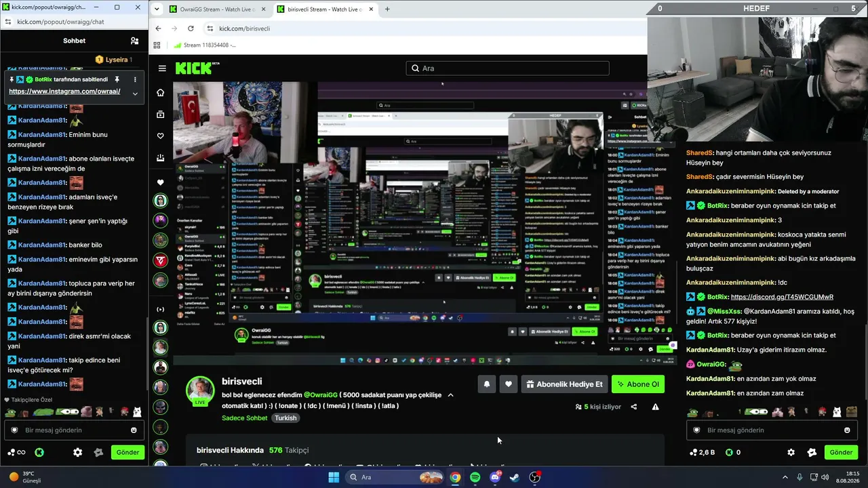Viewport: 868px width, 488px height.
Task: Open the Browse icon in Kick sidebar
Action: [160, 115]
